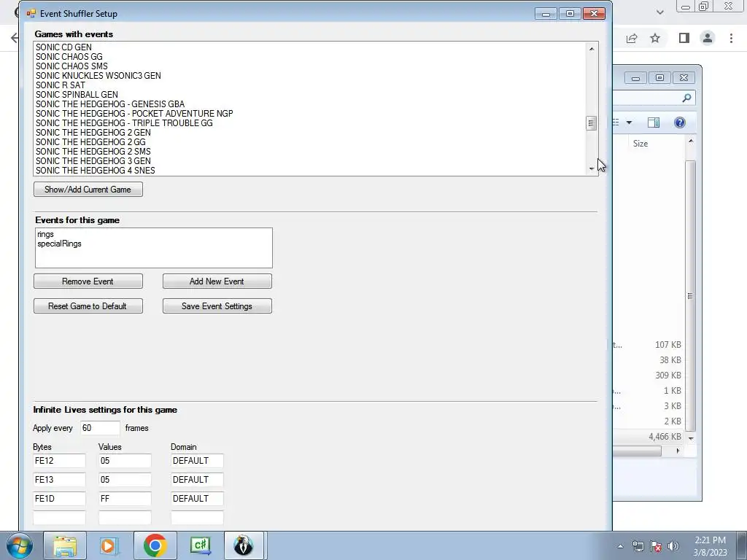Click the empty fourth Values field
Image resolution: width=747 pixels, height=560 pixels.
point(125,518)
